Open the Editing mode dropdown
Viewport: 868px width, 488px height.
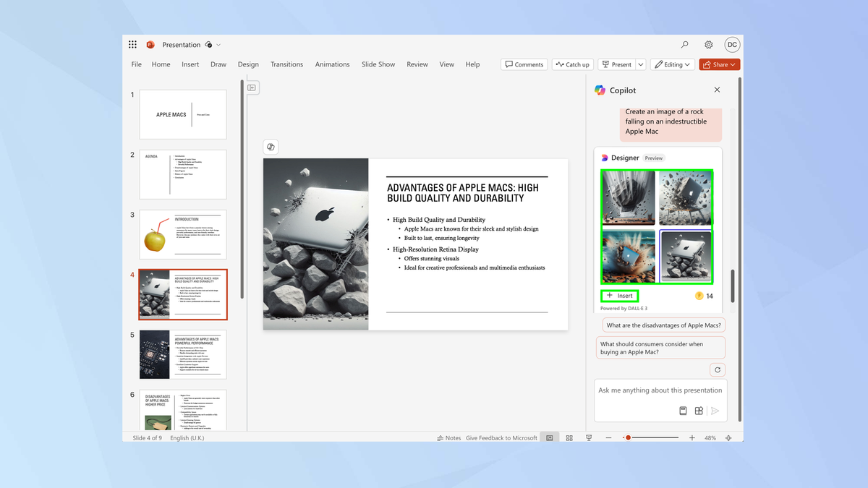672,64
